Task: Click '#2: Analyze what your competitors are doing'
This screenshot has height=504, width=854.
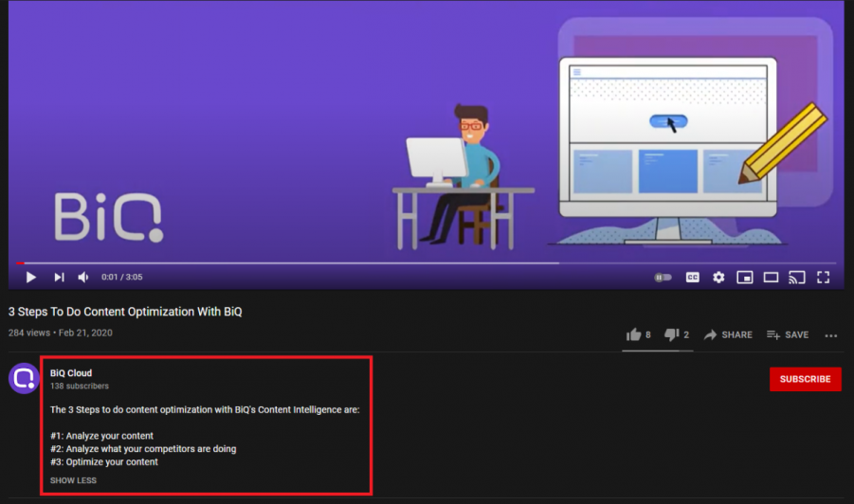Action: (143, 449)
